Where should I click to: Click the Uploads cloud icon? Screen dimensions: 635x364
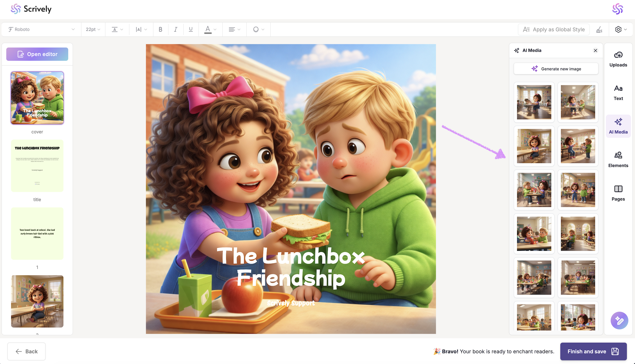tap(618, 55)
